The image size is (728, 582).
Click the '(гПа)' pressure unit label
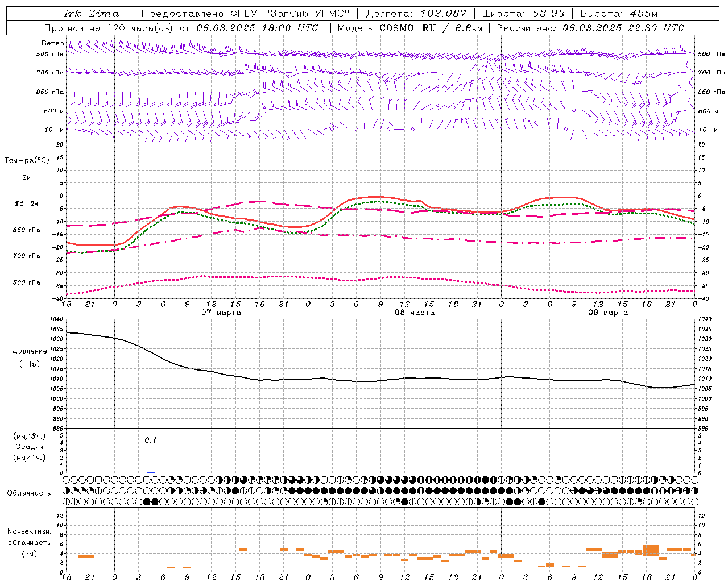[30, 364]
